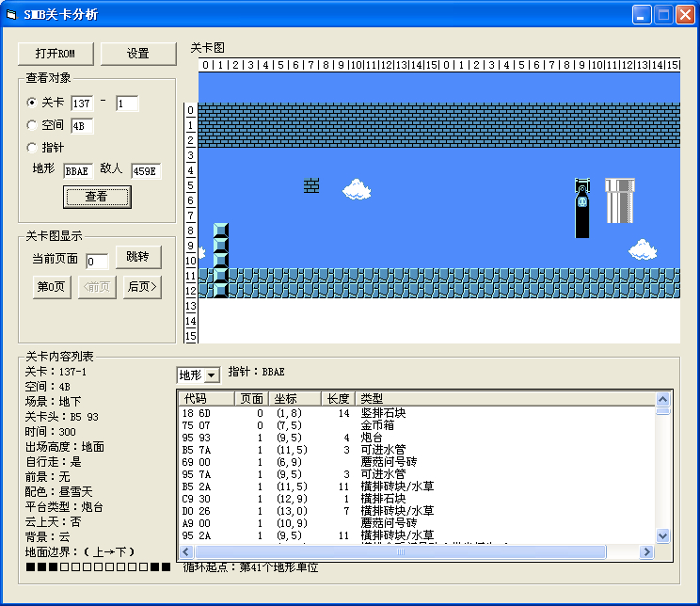
Task: Click the 后页> next page button
Action: (142, 287)
